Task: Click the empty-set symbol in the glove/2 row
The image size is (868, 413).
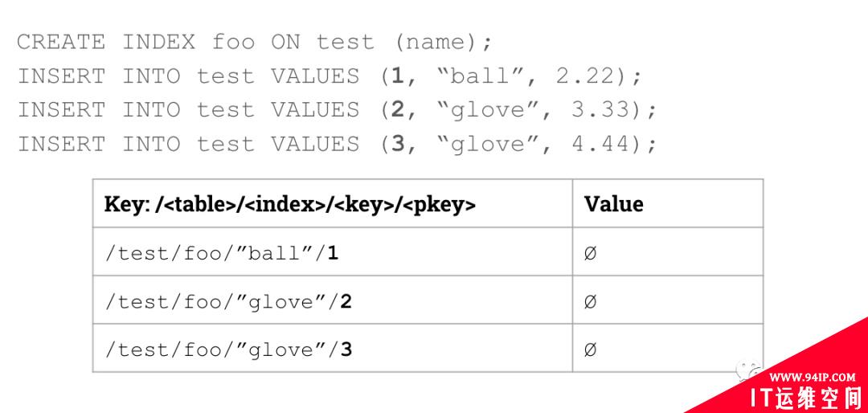Action: [590, 302]
